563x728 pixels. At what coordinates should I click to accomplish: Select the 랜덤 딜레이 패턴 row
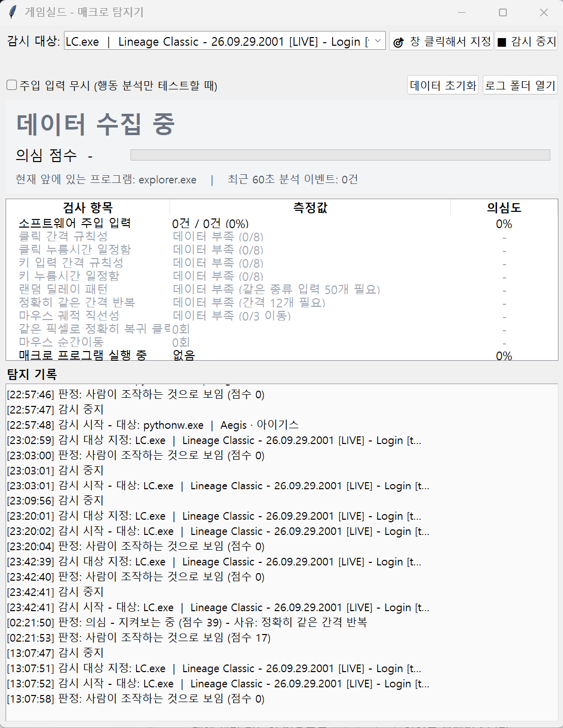pos(282,290)
